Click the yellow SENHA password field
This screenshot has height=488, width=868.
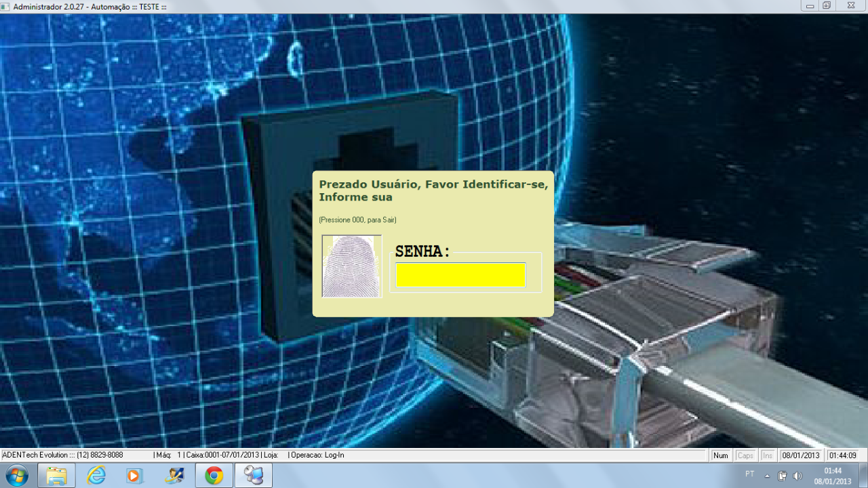coord(460,275)
